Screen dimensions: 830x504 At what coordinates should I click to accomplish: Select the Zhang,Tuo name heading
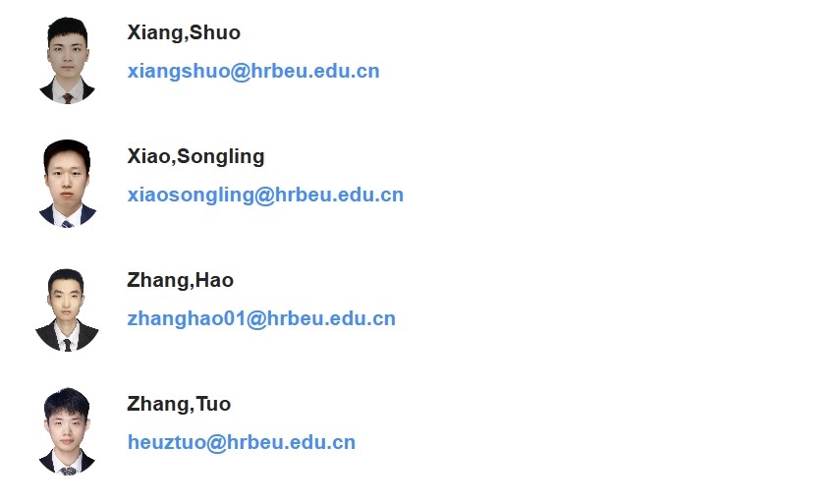[179, 404]
